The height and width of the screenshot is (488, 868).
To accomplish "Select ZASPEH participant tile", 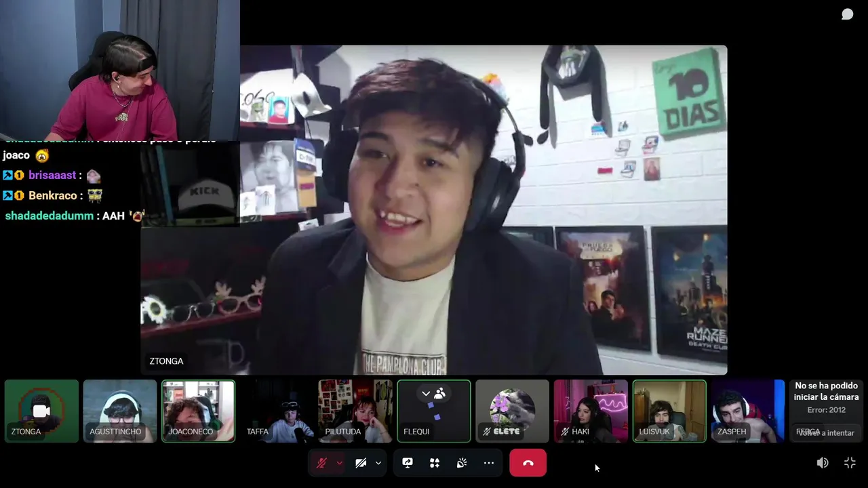I will [x=748, y=411].
